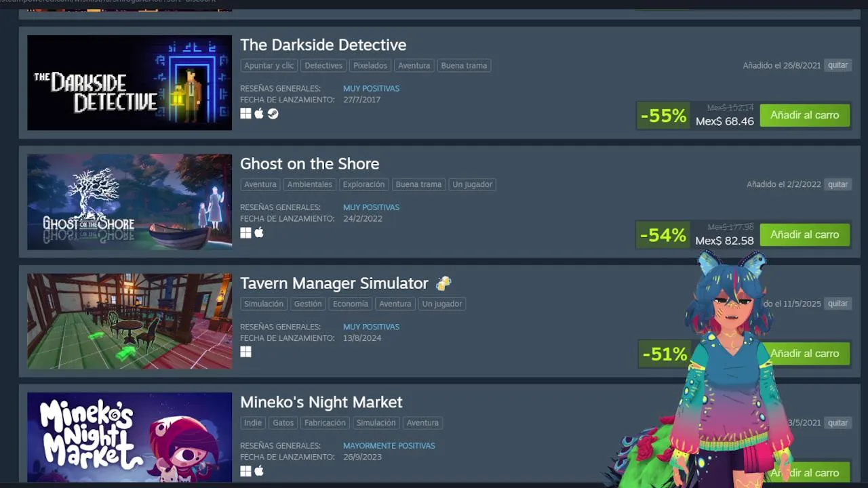Click Apple icon under The Darkside Detective
Viewport: 868px width, 488px height.
tap(259, 113)
